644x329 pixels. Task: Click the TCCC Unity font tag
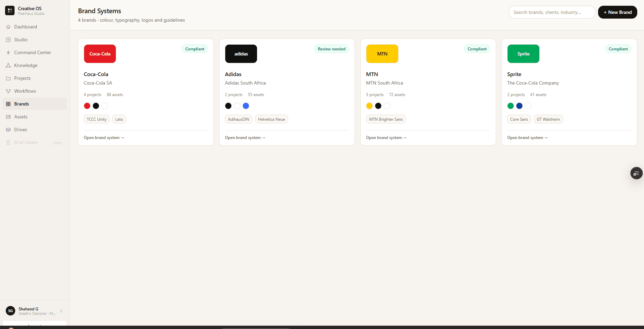coord(97,119)
